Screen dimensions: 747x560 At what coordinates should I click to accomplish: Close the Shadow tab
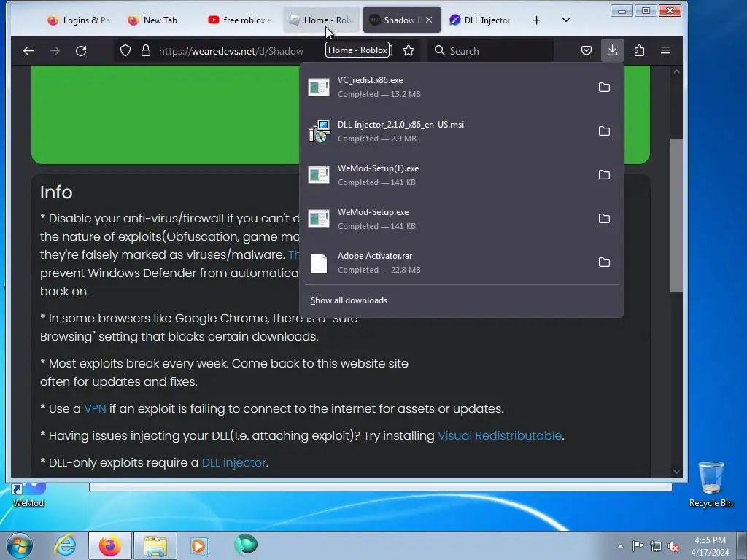click(429, 20)
